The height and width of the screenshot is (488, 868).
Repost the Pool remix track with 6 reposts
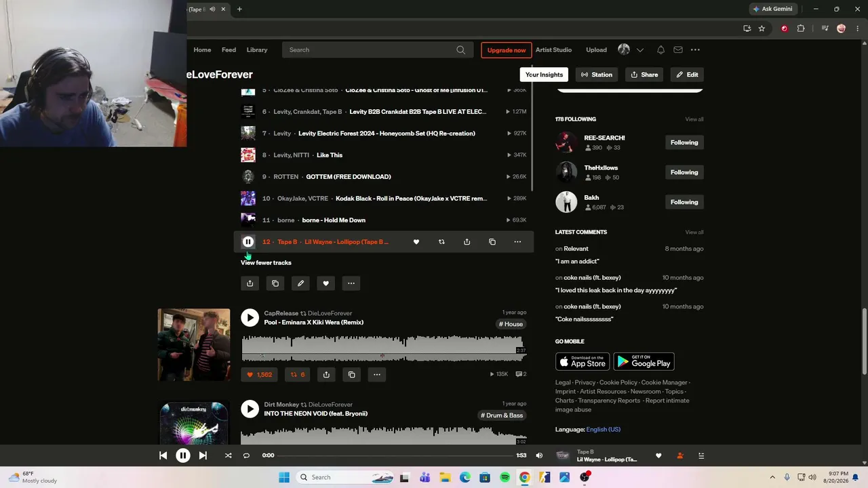pyautogui.click(x=298, y=374)
